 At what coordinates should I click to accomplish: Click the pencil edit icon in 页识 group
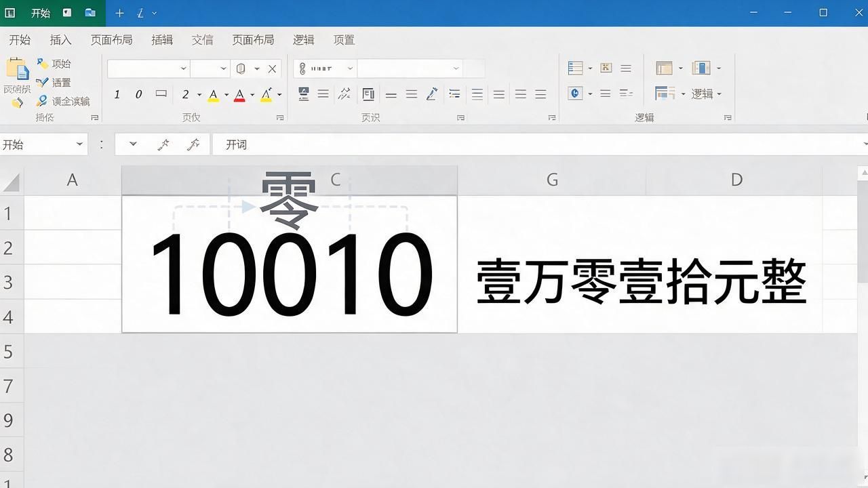431,94
